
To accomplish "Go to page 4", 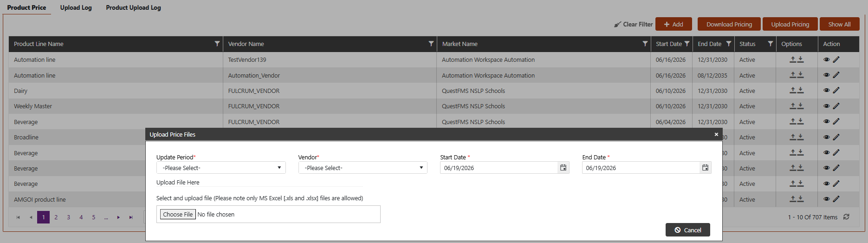I will tap(81, 217).
